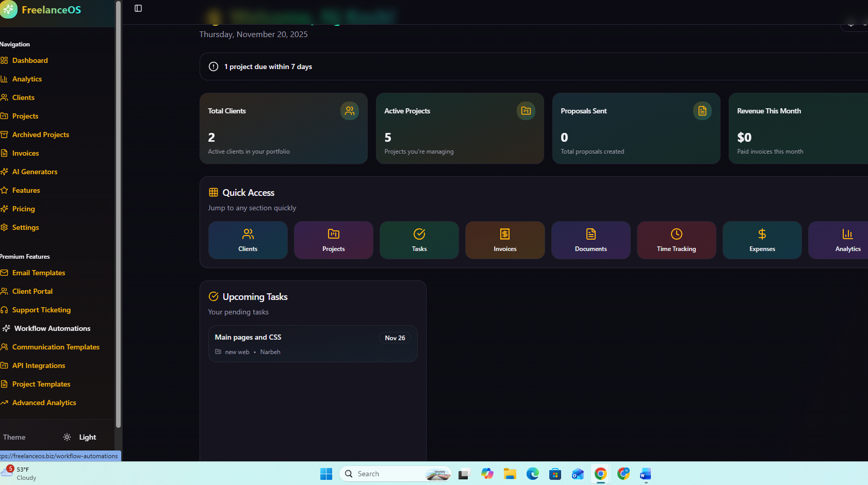Open Workflow Automations premium feature
The height and width of the screenshot is (485, 868).
[52, 328]
